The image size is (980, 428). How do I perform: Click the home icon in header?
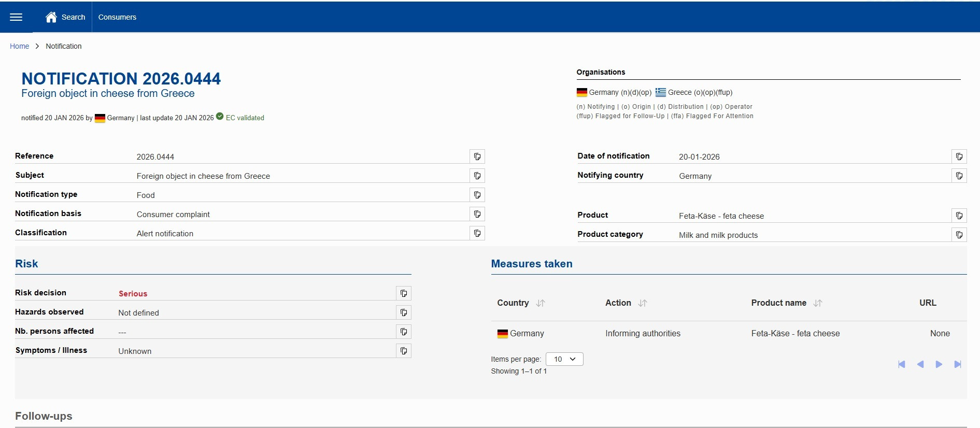click(51, 17)
